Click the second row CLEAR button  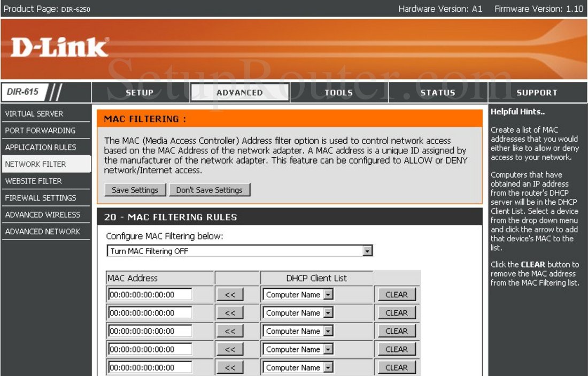pyautogui.click(x=397, y=312)
